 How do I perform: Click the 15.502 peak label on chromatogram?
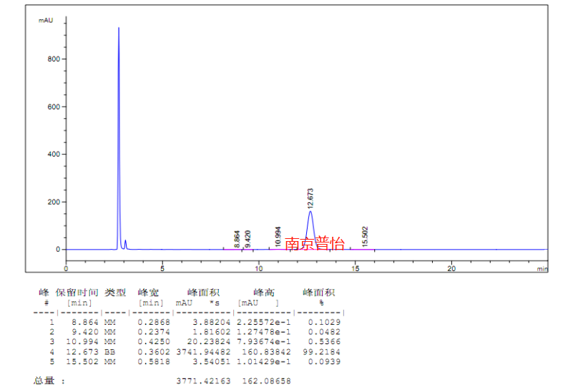[x=365, y=235]
